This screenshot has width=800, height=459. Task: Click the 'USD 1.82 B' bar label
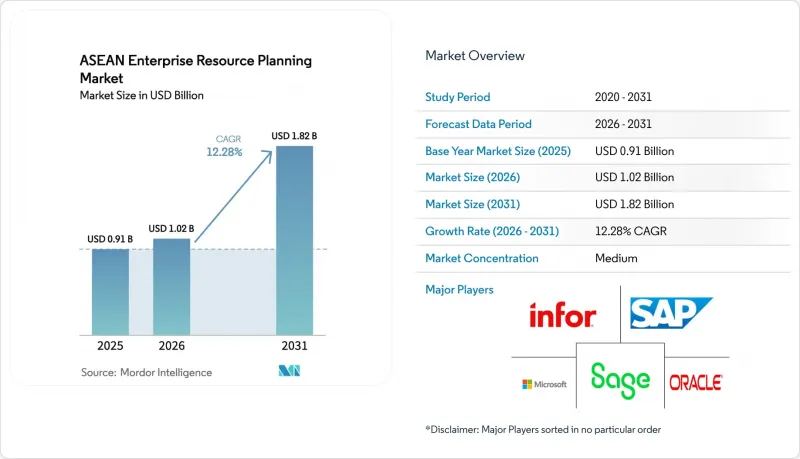point(294,136)
